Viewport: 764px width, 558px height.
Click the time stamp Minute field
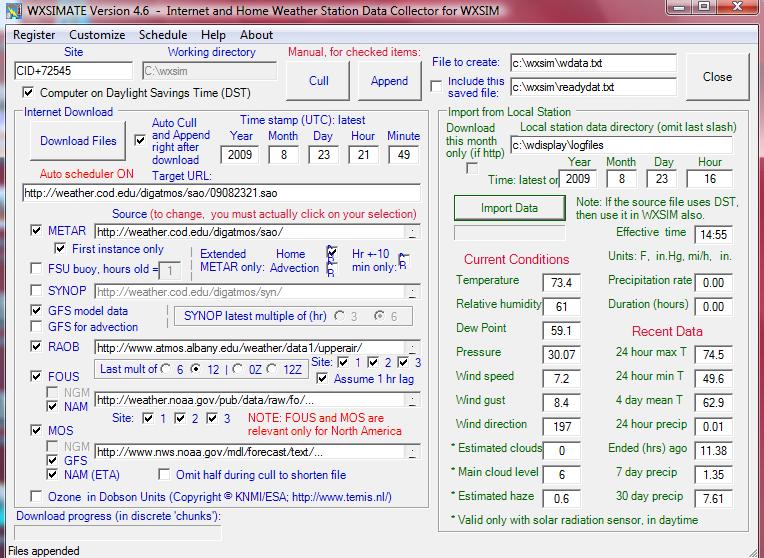click(403, 155)
